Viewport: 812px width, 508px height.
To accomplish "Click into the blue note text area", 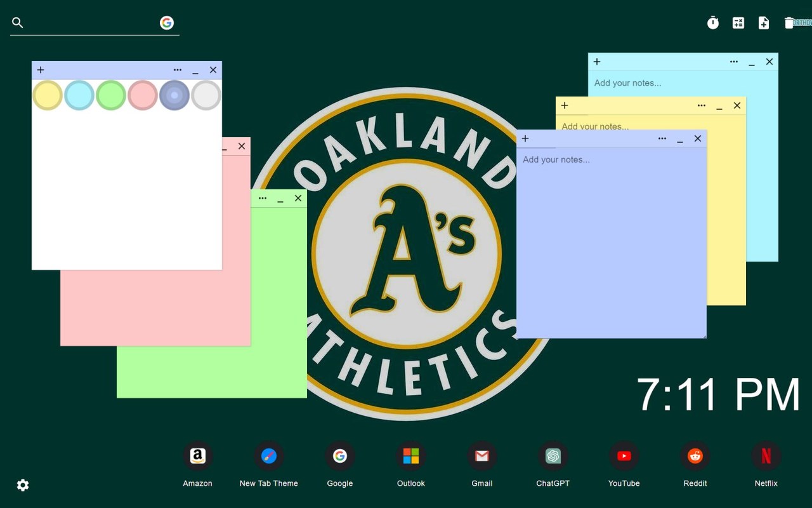I will tap(612, 243).
